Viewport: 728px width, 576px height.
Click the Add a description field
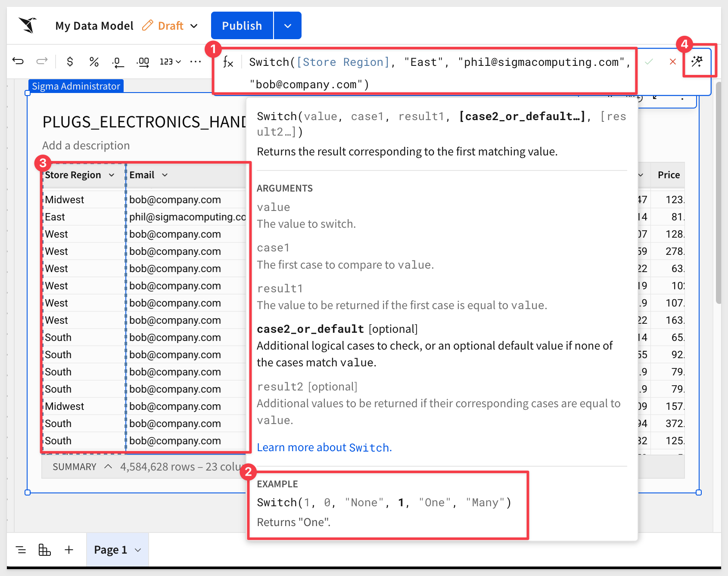86,146
